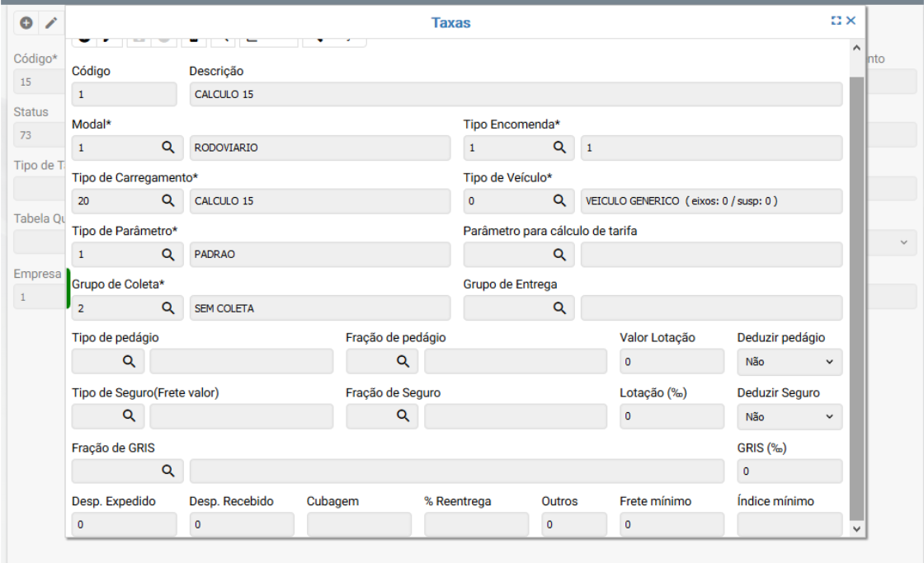Click the add (plus) icon in background toolbar
This screenshot has width=924, height=563.
(x=26, y=23)
